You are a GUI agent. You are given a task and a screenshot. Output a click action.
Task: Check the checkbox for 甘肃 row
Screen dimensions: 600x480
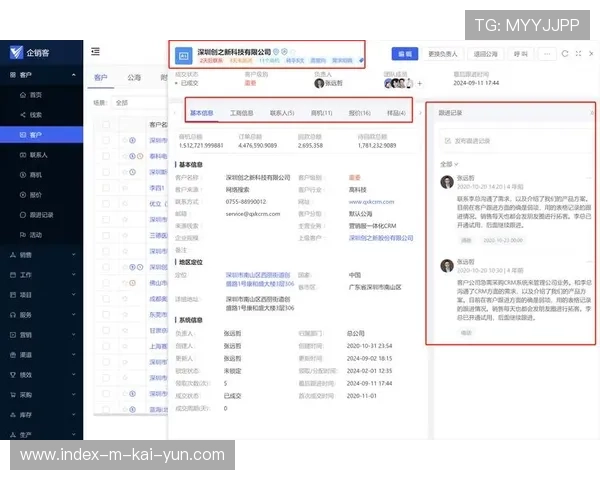pos(106,330)
